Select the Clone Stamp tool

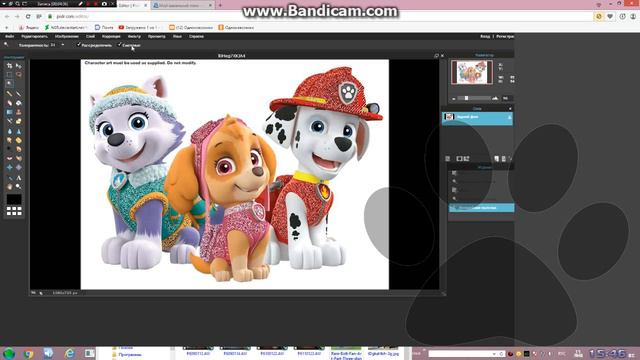pyautogui.click(x=18, y=112)
